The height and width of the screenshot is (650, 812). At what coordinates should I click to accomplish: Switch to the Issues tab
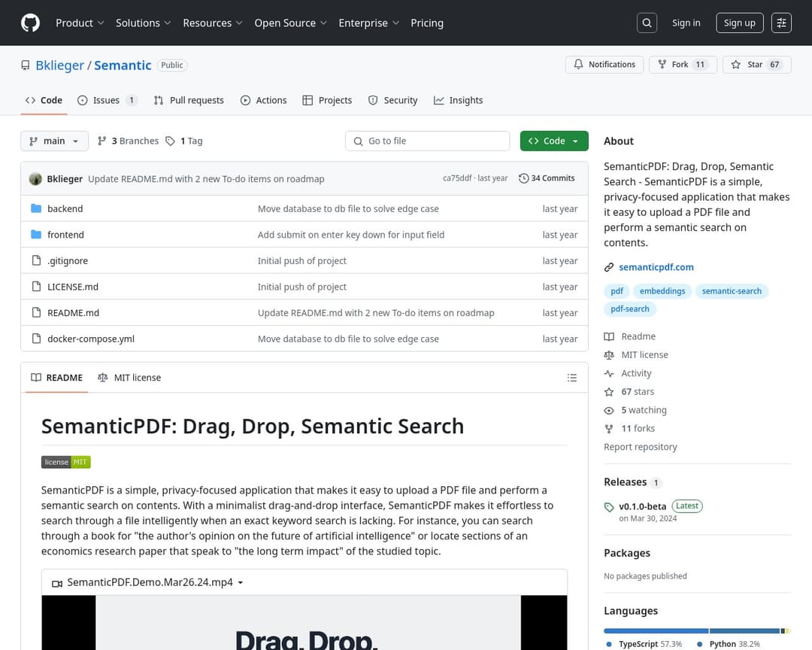point(107,100)
